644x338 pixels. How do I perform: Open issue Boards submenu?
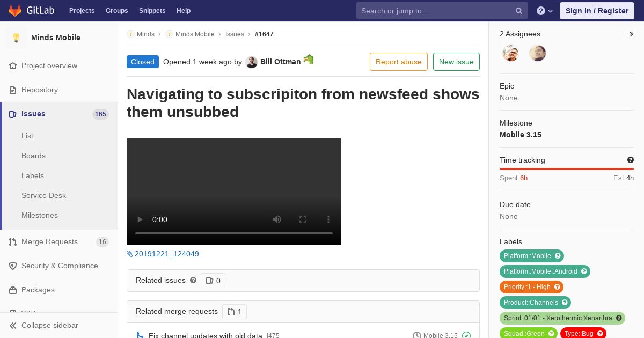pos(33,156)
